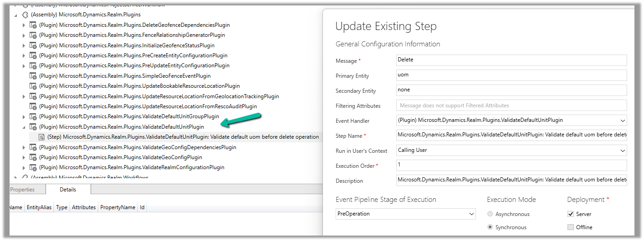Click the ValidateGeoConfigPlugin plugin icon

click(x=33, y=157)
